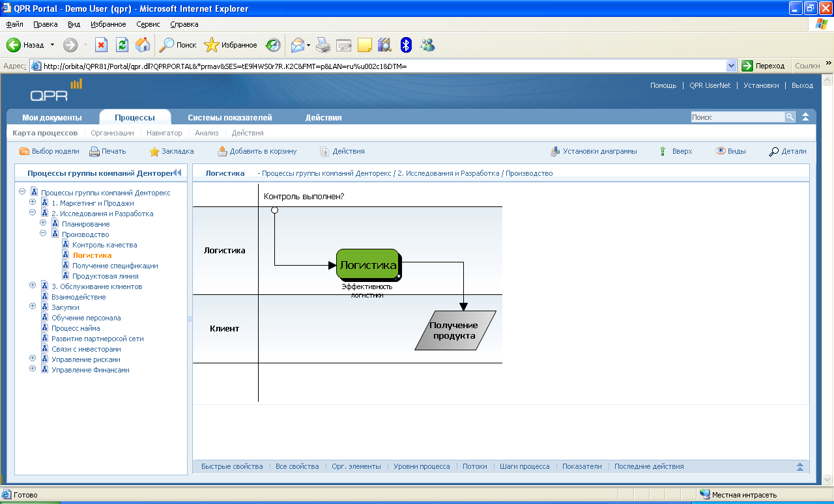The width and height of the screenshot is (834, 504).
Task: Select Контроль качества tree item
Action: tap(105, 245)
